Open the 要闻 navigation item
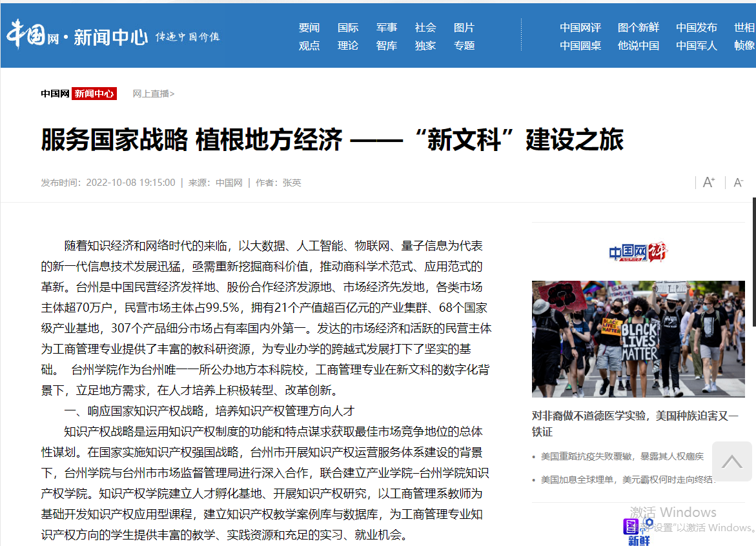756x546 pixels. pos(309,28)
